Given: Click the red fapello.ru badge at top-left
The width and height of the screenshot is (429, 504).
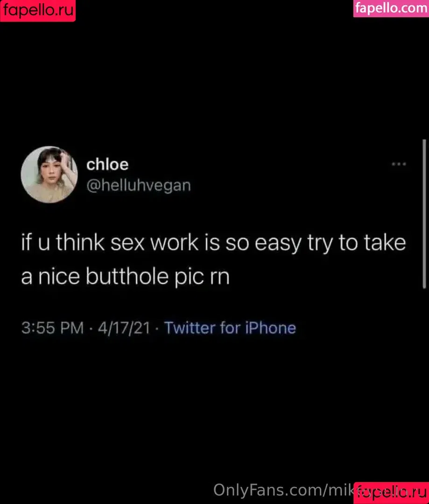Looking at the screenshot, I should point(38,11).
